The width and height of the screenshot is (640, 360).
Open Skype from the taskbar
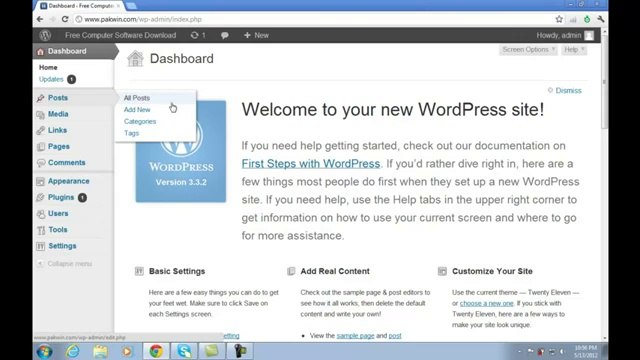(x=184, y=351)
